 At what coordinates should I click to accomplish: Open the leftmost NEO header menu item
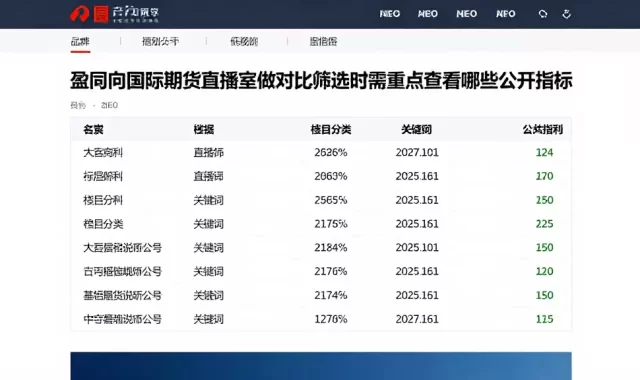pyautogui.click(x=390, y=14)
